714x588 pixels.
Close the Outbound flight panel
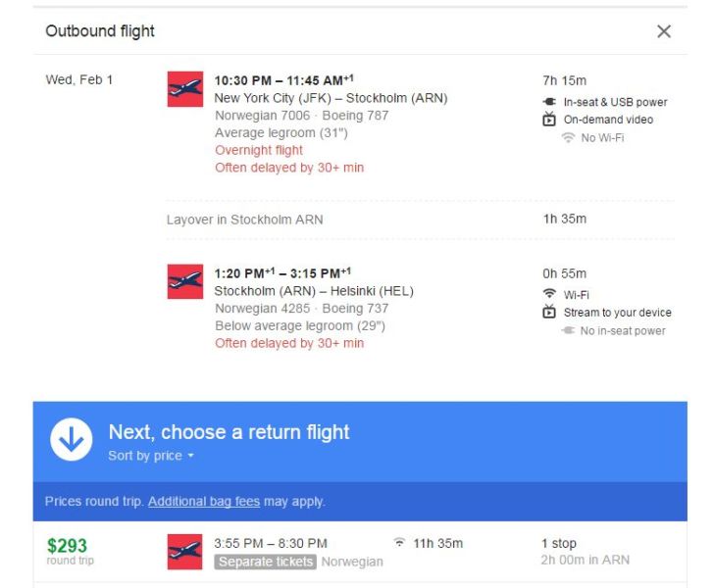(x=664, y=31)
